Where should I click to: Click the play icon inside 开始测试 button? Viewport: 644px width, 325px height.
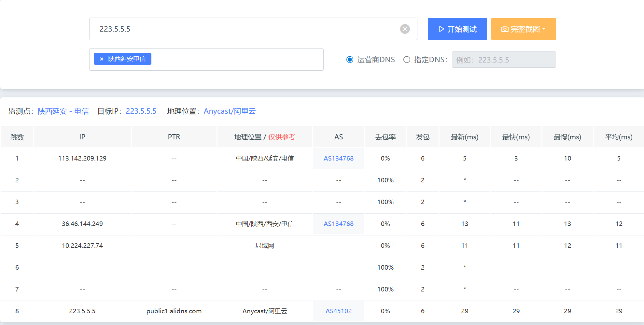[x=441, y=29]
